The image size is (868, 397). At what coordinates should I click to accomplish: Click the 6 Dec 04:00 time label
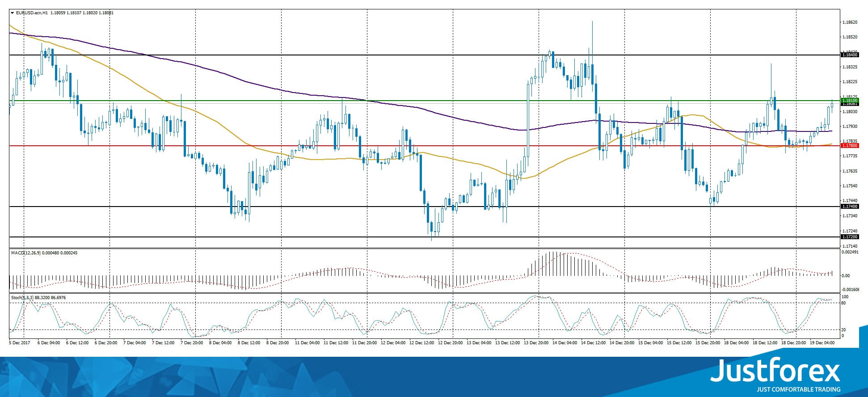click(x=49, y=343)
